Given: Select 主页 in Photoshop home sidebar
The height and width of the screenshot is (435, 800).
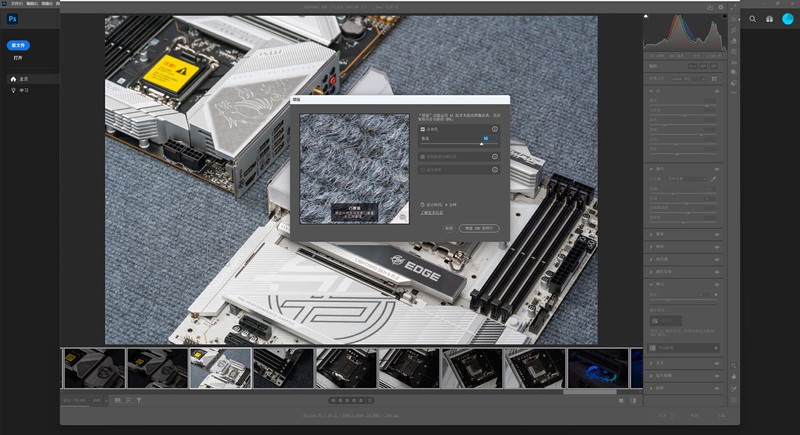Looking at the screenshot, I should [33, 79].
